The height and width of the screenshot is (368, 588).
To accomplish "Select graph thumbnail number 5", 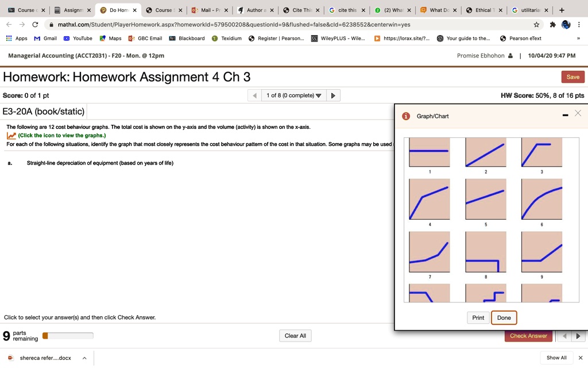I will click(x=485, y=197).
